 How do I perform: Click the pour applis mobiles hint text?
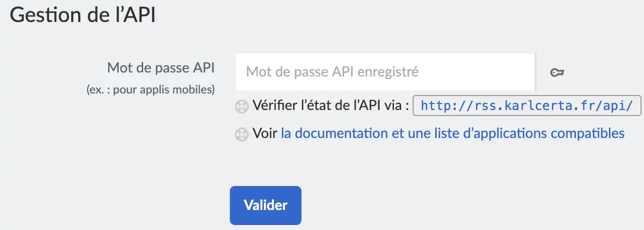click(x=150, y=89)
